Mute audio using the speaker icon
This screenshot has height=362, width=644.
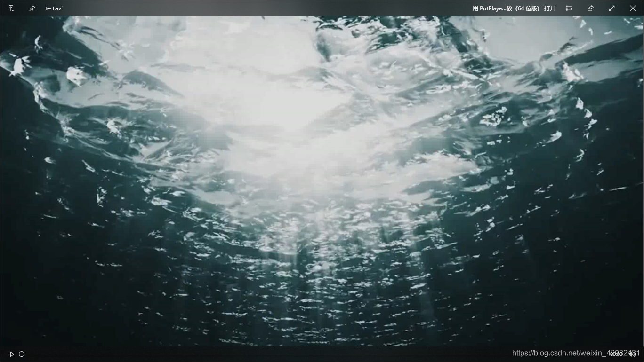click(x=632, y=354)
